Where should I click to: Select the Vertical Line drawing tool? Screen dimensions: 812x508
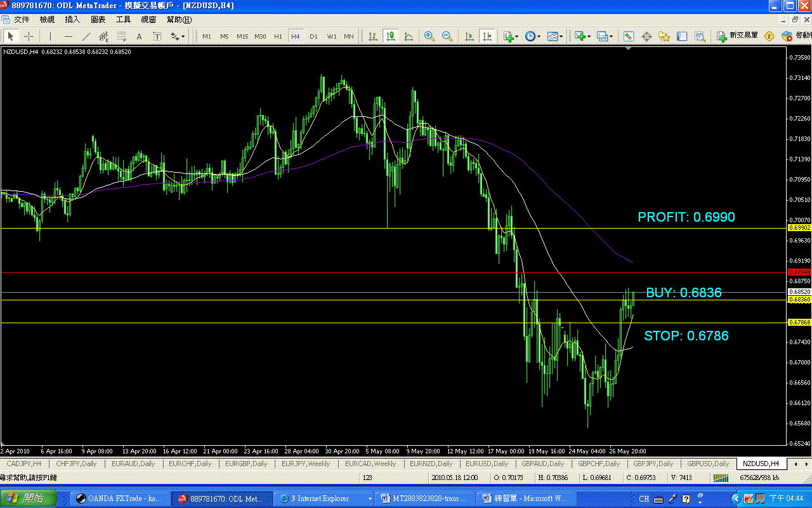[x=50, y=36]
